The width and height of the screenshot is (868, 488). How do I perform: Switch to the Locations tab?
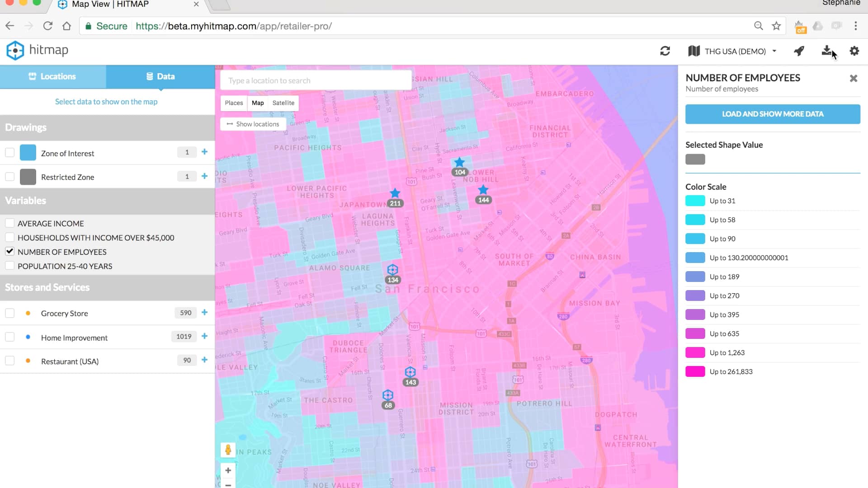[x=53, y=76]
